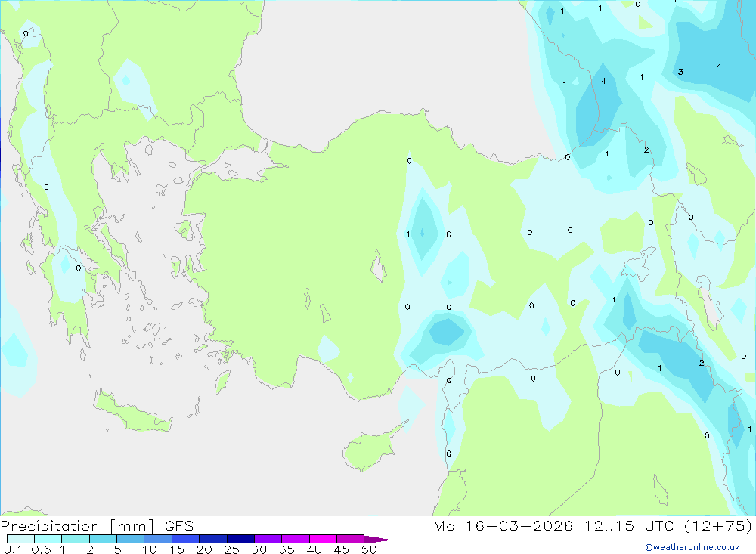Click the legend label '50'
Screen dimensions: 756x554
[369, 549]
